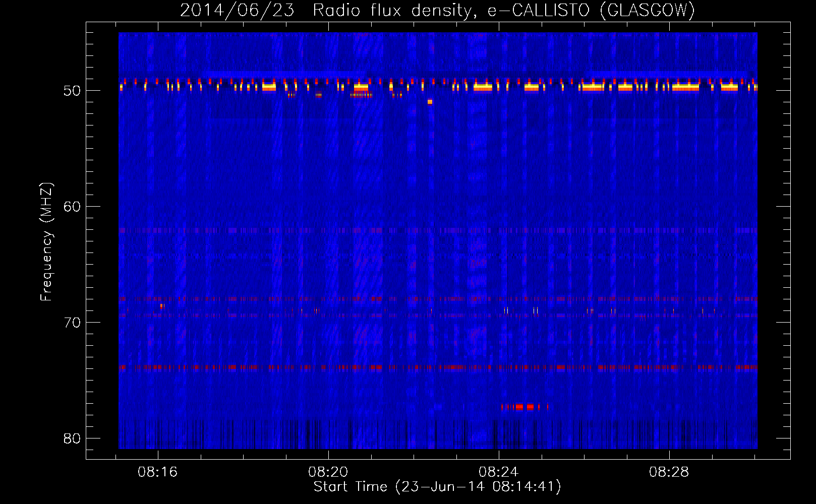
Task: Click the '08:20' time axis label
Action: [x=328, y=472]
